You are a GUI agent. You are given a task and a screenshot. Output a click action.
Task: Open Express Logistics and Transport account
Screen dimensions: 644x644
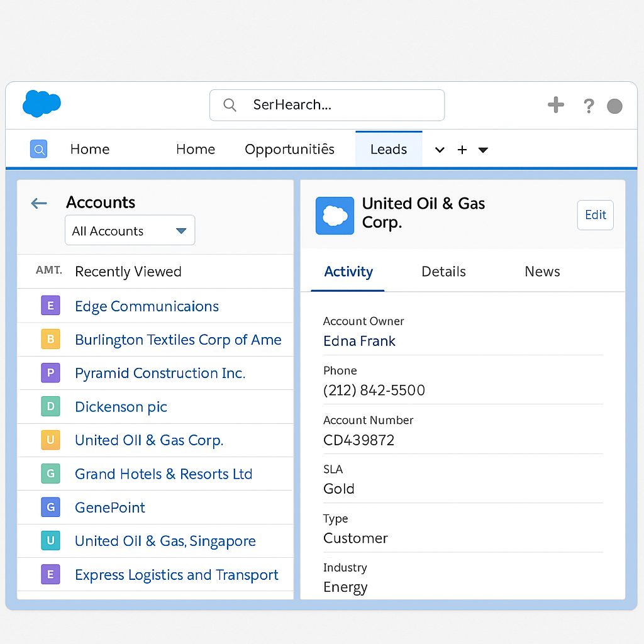[177, 575]
